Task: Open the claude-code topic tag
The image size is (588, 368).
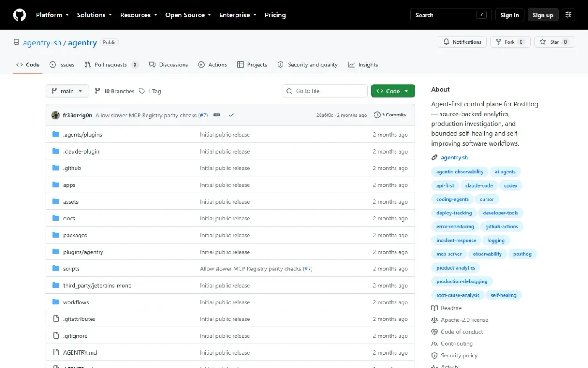Action: point(479,185)
